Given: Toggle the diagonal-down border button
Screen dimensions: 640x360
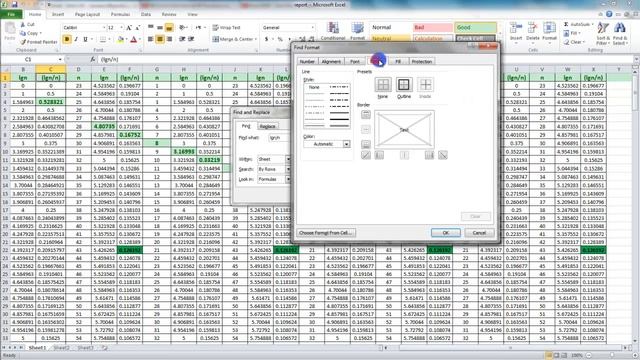Looking at the screenshot, I should (x=443, y=155).
